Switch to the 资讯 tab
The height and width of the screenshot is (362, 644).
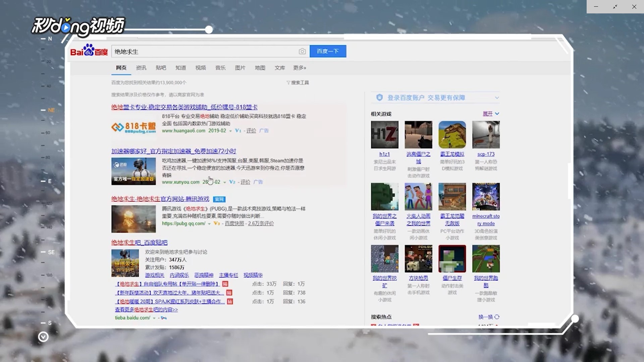(x=141, y=68)
